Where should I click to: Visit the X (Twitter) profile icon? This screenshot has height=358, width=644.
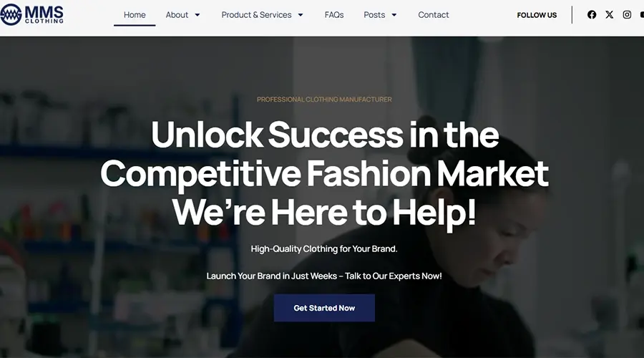[x=609, y=15]
